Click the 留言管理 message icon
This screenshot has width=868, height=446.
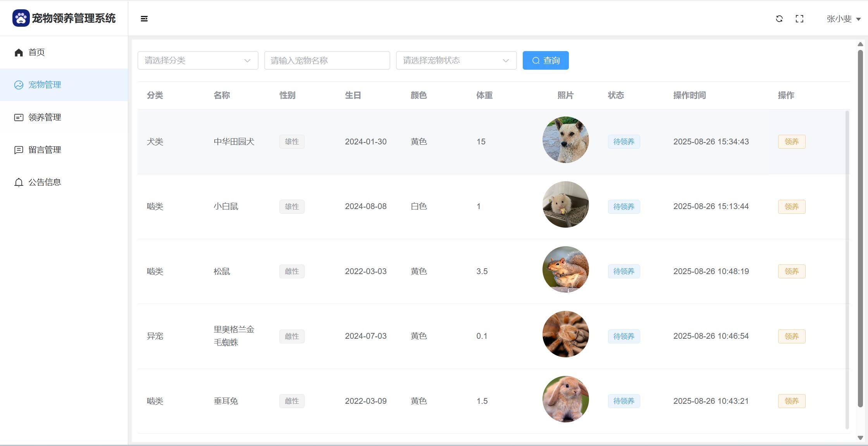tap(19, 150)
